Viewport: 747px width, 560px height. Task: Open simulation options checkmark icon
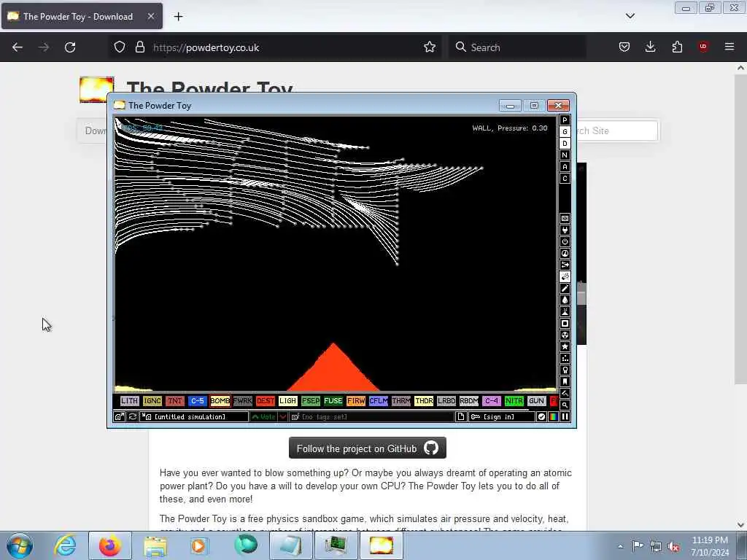[x=541, y=416]
